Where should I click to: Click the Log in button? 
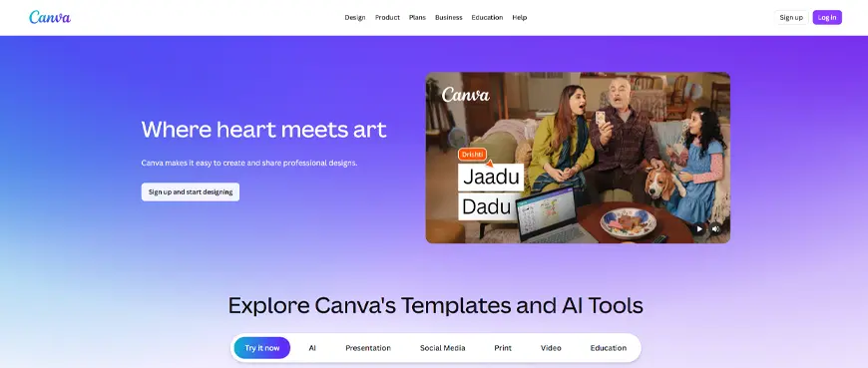(827, 17)
